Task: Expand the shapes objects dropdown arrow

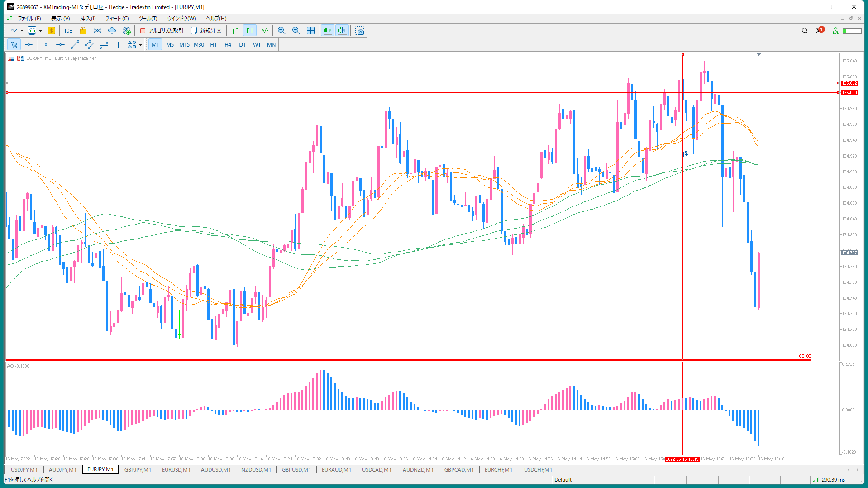Action: tap(140, 44)
